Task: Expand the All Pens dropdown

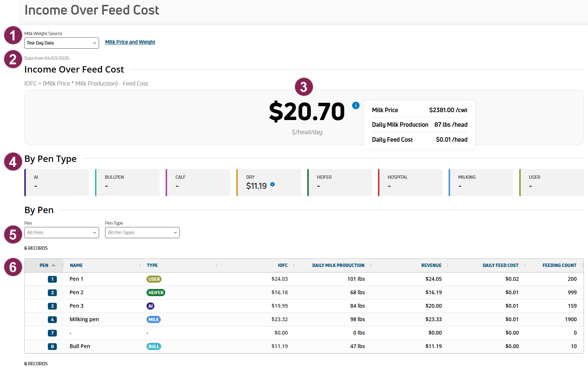Action: coord(62,233)
